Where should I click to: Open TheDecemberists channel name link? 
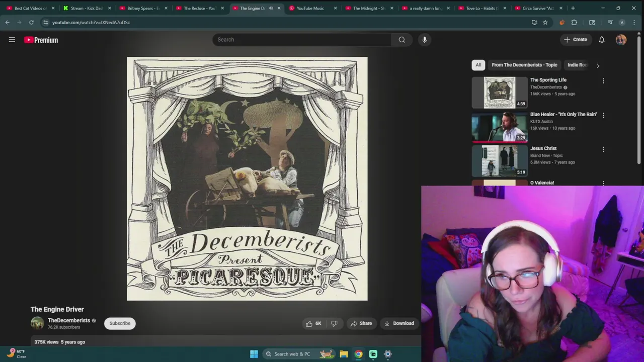(x=69, y=320)
